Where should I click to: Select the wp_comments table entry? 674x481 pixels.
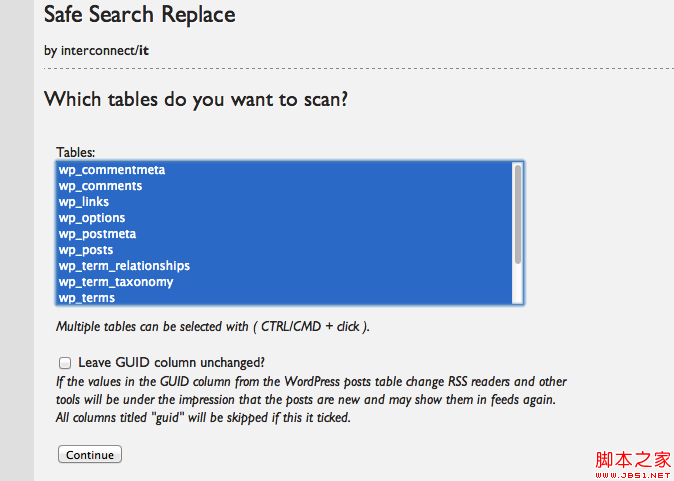click(100, 186)
